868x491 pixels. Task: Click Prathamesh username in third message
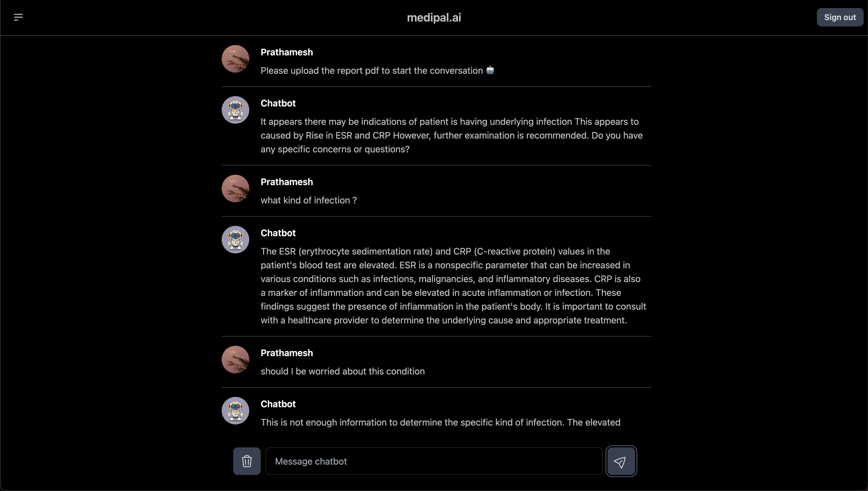tap(287, 352)
